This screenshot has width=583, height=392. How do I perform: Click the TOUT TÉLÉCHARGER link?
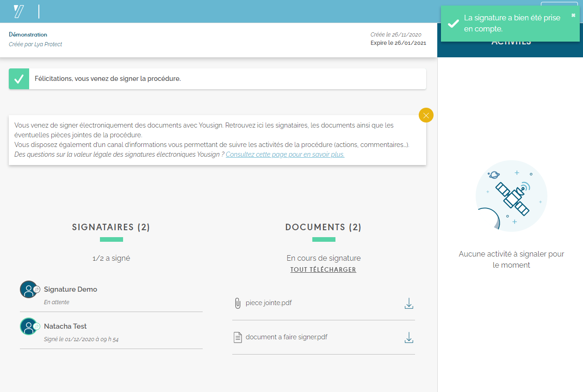pyautogui.click(x=323, y=269)
